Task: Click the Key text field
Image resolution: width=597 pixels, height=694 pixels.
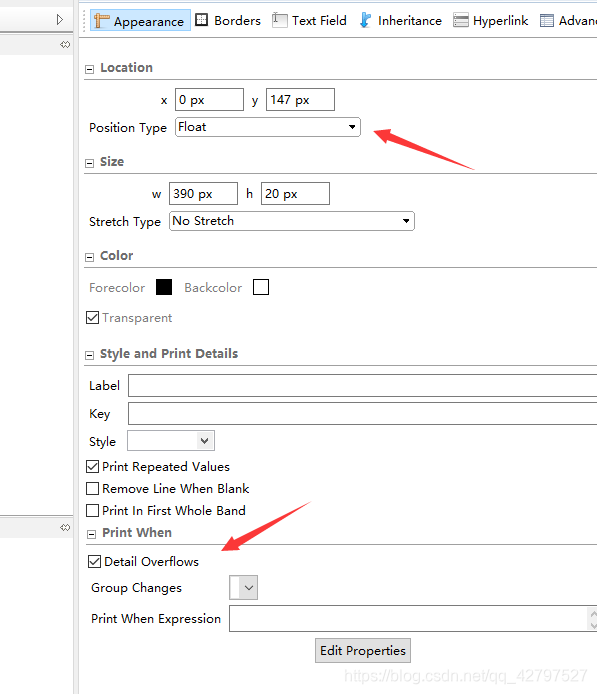Action: (x=362, y=413)
